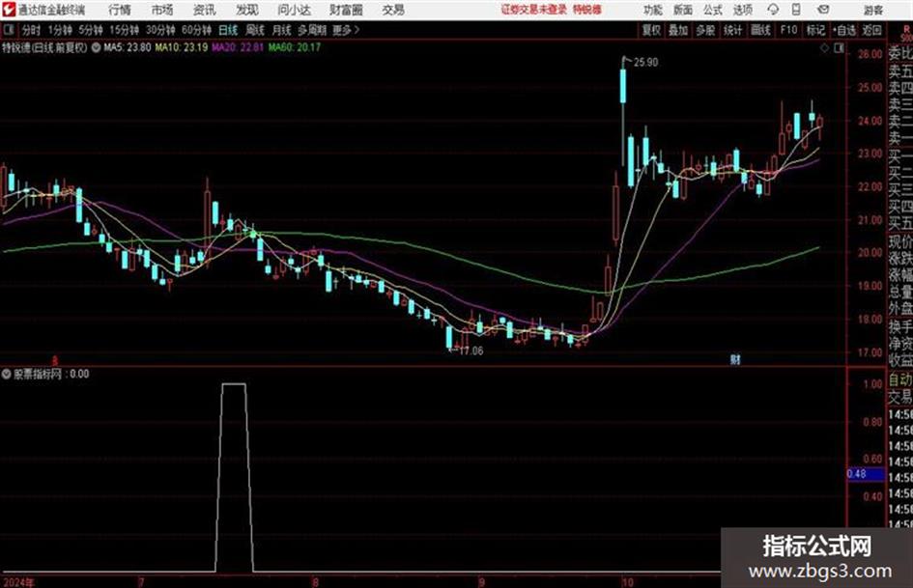Switch to 30分钟 period tab

click(160, 30)
